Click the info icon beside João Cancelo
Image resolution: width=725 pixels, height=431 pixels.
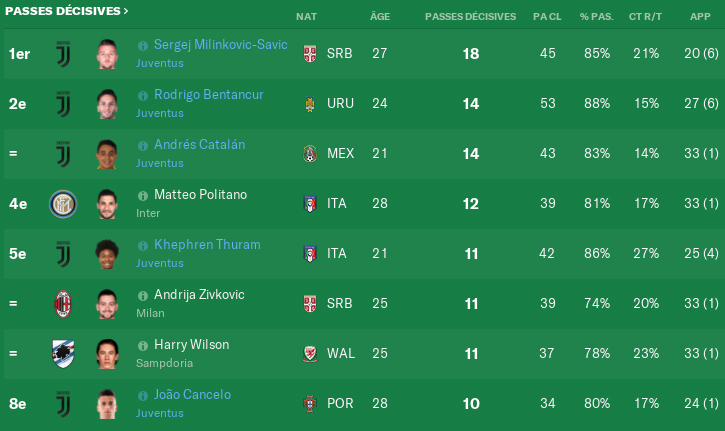143,396
